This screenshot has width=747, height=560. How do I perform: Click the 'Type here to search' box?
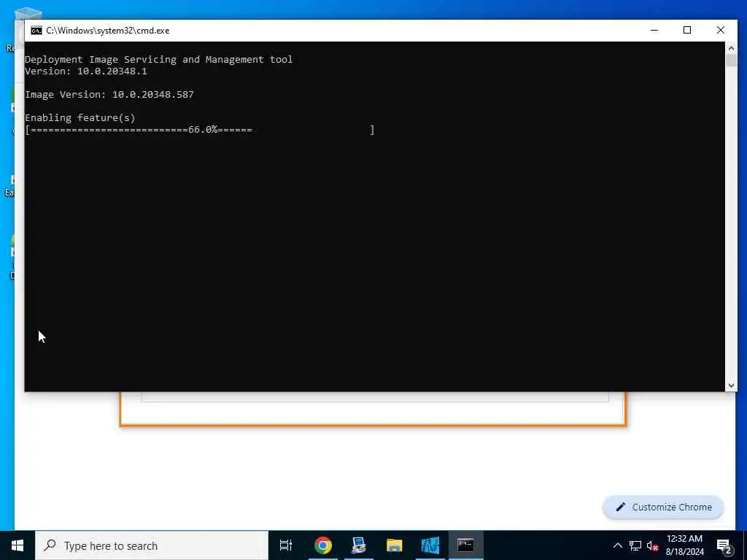pos(152,545)
